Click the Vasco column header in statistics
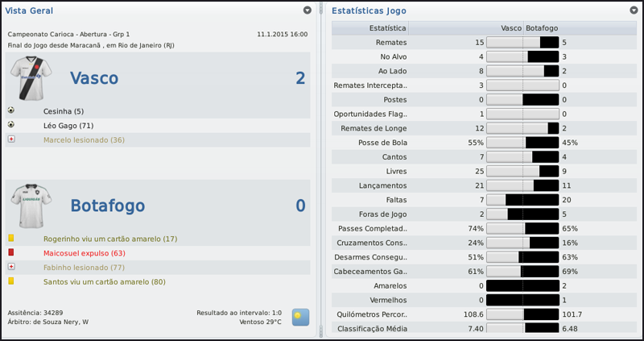The width and height of the screenshot is (644, 341). 510,27
